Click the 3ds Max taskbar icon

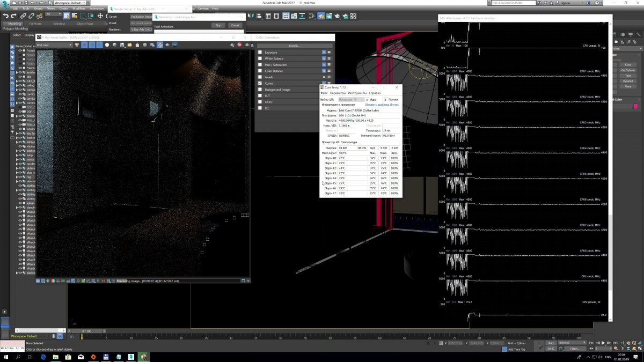131,357
